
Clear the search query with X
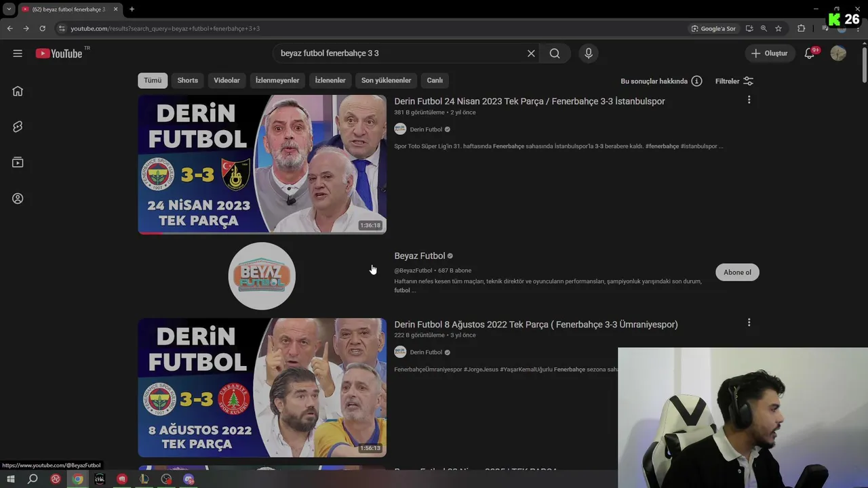pos(531,54)
